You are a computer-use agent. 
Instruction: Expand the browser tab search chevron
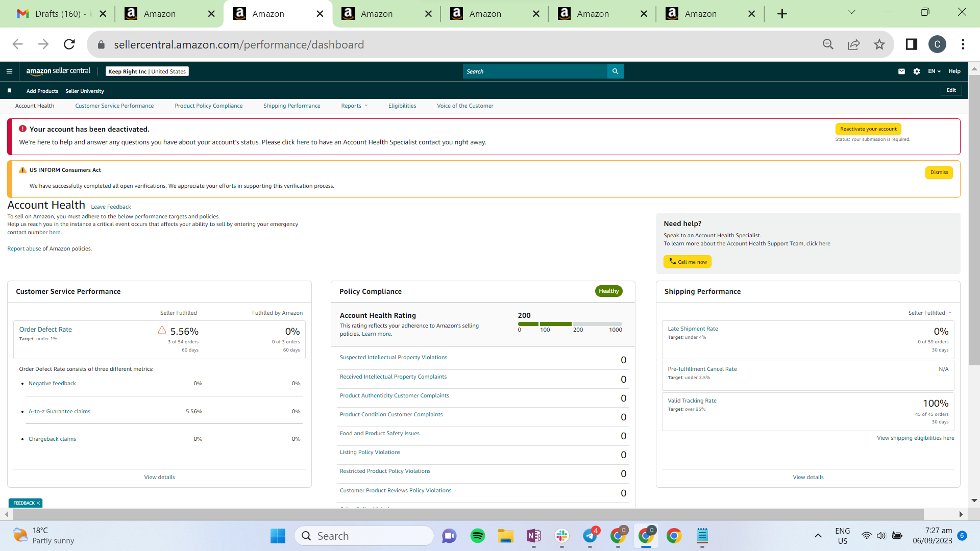click(851, 12)
